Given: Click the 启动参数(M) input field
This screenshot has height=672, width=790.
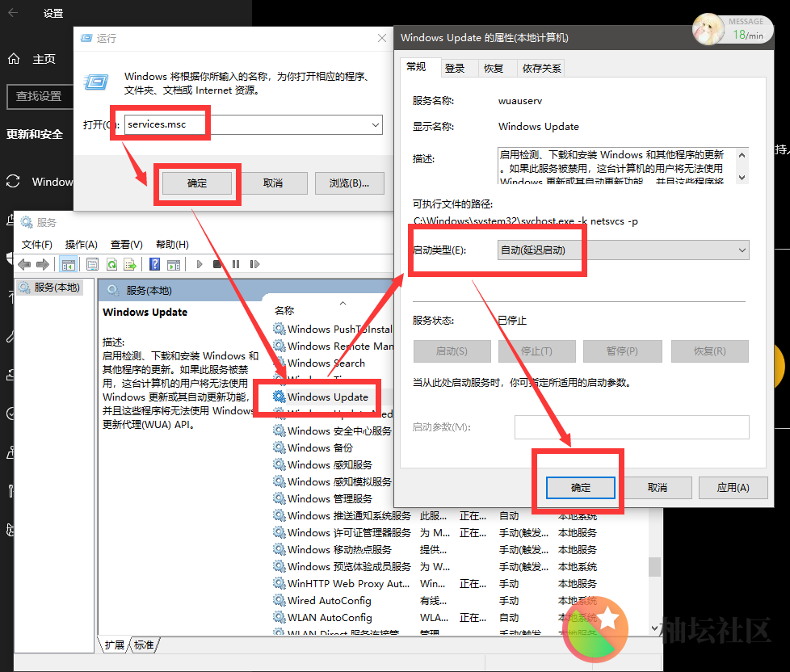Looking at the screenshot, I should tap(632, 427).
